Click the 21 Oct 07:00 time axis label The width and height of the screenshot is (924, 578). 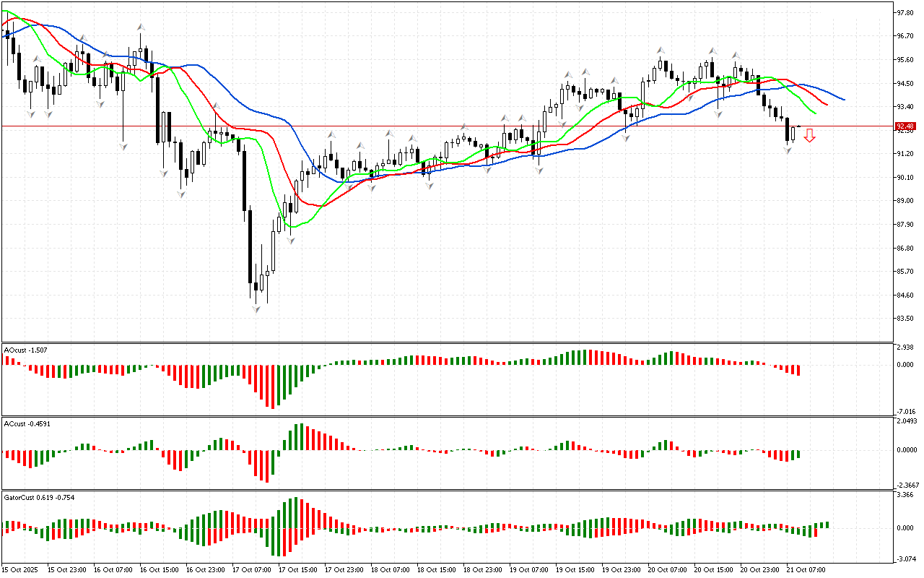(806, 570)
